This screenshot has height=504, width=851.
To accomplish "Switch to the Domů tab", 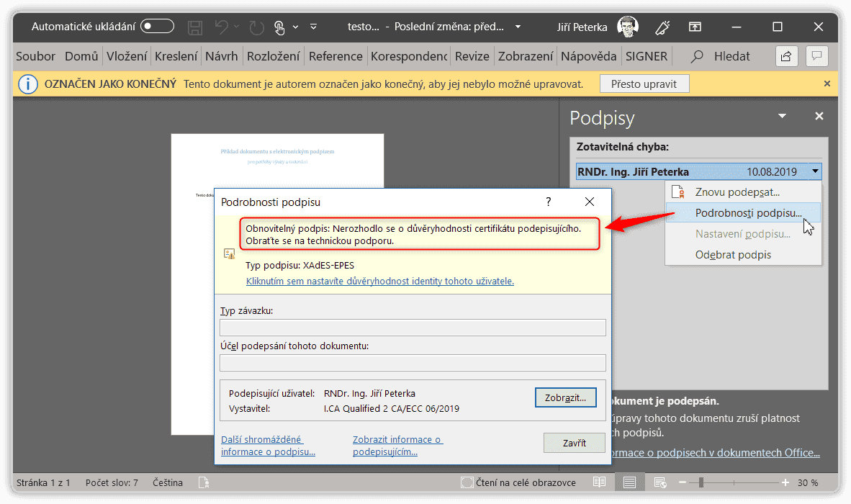I will [x=81, y=56].
